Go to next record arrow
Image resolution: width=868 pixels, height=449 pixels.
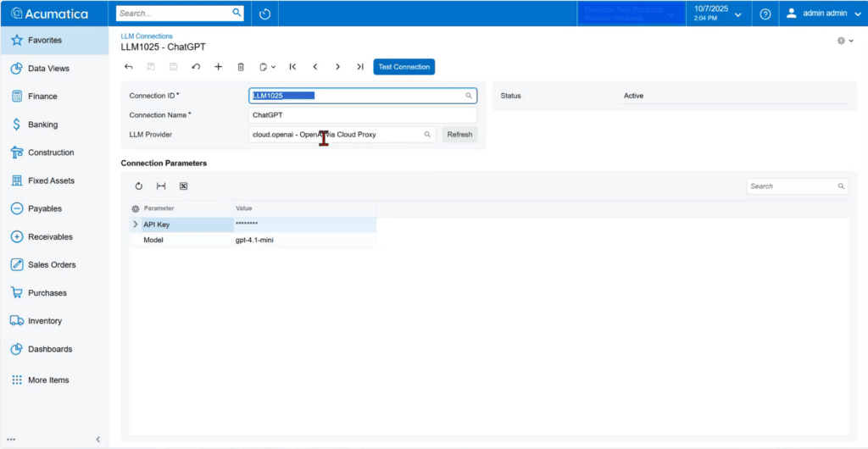click(337, 67)
